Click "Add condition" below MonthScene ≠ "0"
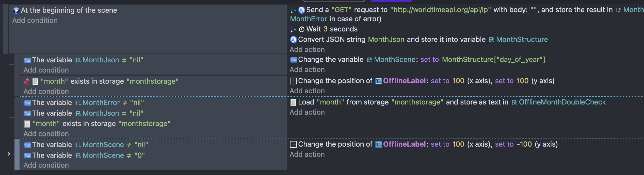This screenshot has height=175, width=644. (x=46, y=165)
